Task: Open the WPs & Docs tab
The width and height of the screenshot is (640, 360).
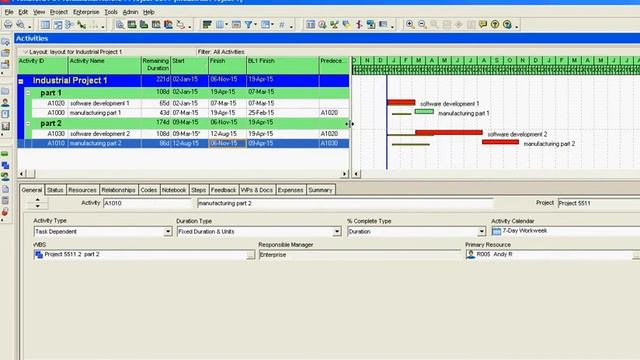Action: tap(257, 190)
